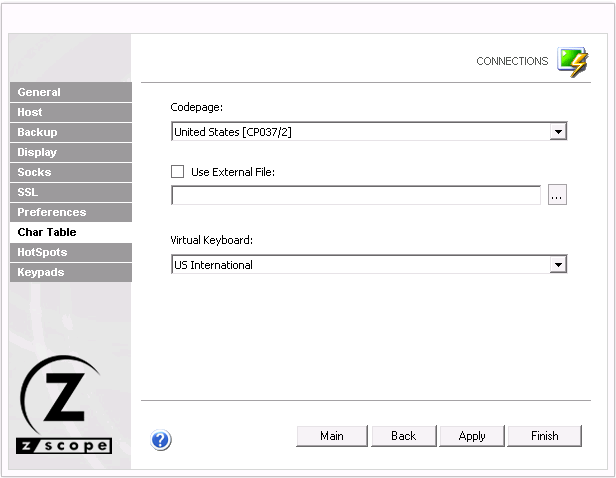Open the Socks tab
The width and height of the screenshot is (616, 478).
71,172
